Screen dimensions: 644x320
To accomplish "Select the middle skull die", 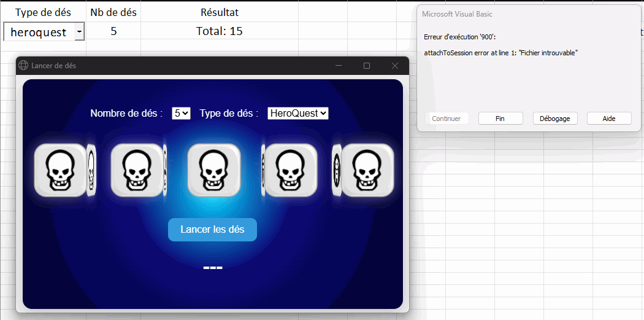I will (214, 170).
